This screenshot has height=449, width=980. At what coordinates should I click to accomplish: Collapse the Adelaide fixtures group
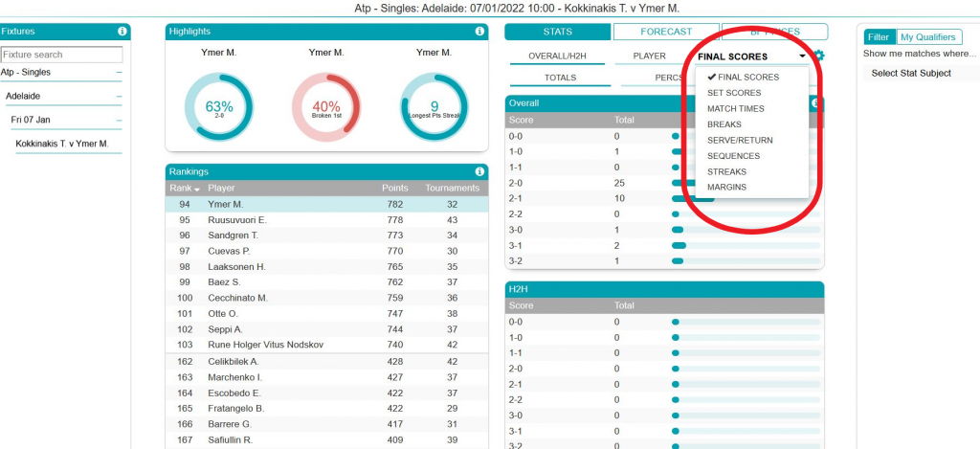coord(119,97)
